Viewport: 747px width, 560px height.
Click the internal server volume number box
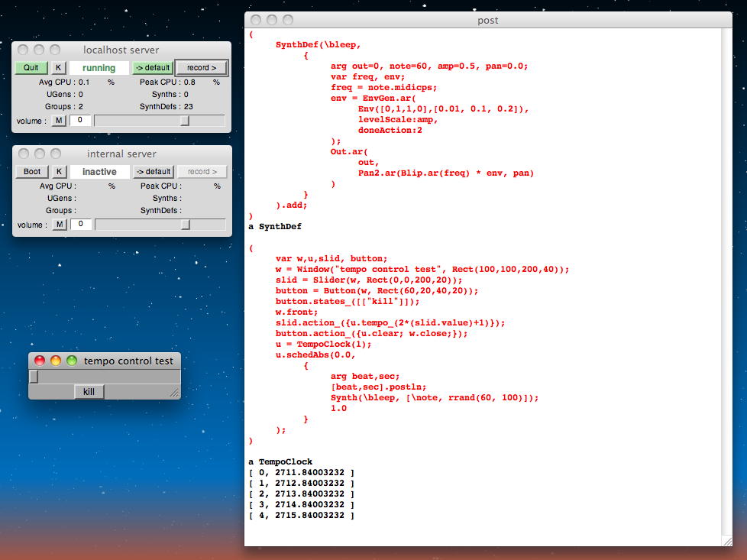80,225
